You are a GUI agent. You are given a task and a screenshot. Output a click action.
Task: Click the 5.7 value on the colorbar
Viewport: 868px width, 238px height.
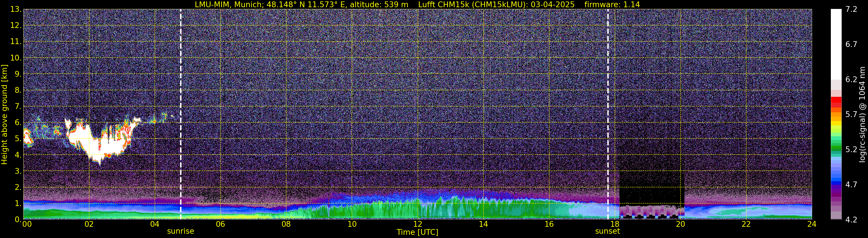coord(851,114)
